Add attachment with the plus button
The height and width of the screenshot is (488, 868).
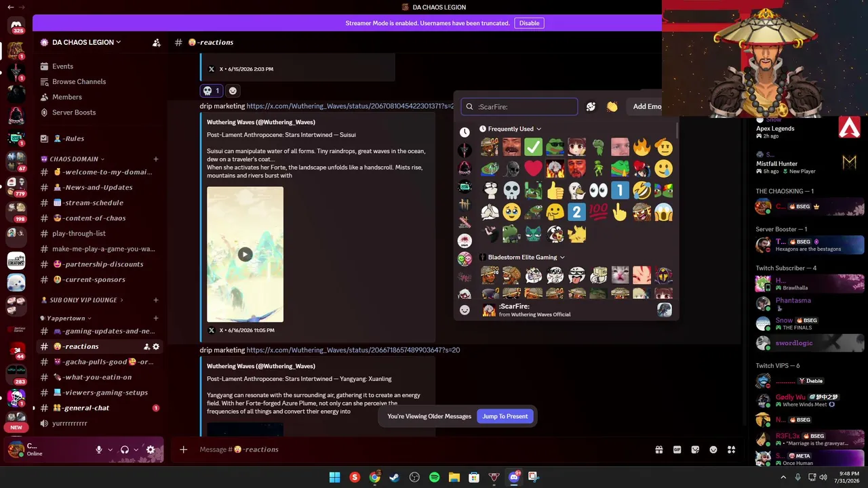click(x=183, y=449)
